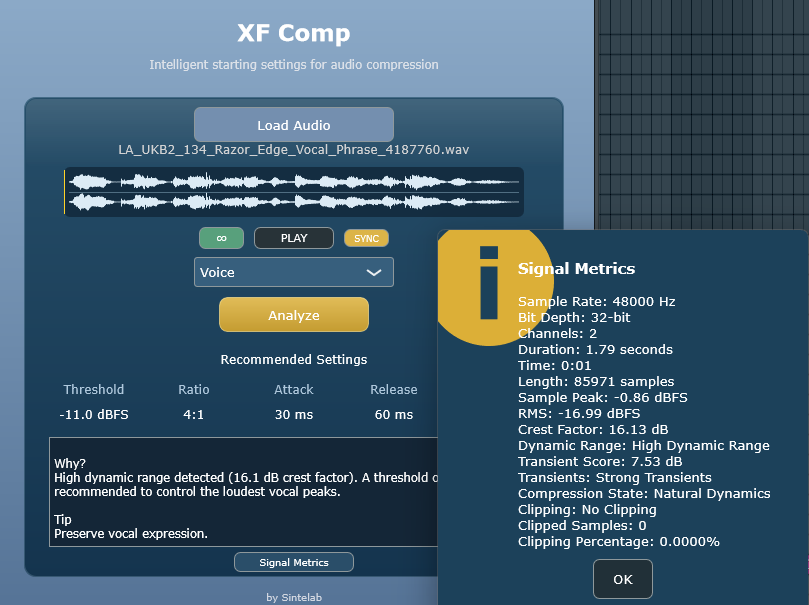
Task: Click the Release column label
Action: (x=394, y=389)
